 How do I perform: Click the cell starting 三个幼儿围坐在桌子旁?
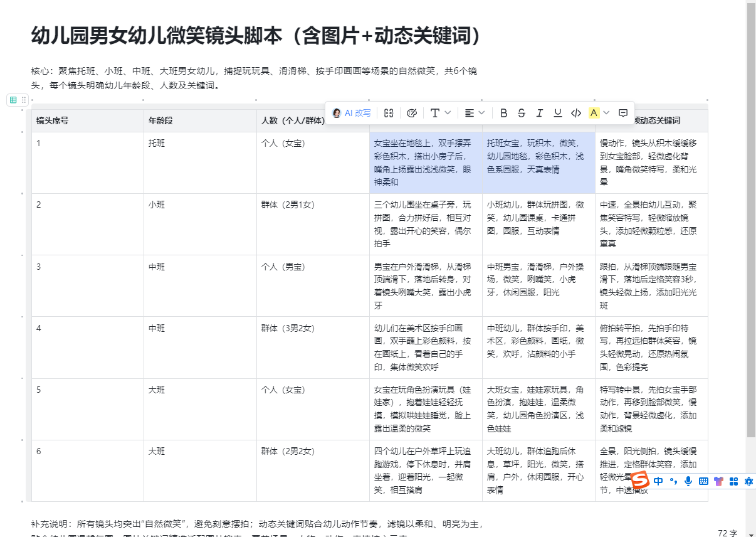pos(426,224)
